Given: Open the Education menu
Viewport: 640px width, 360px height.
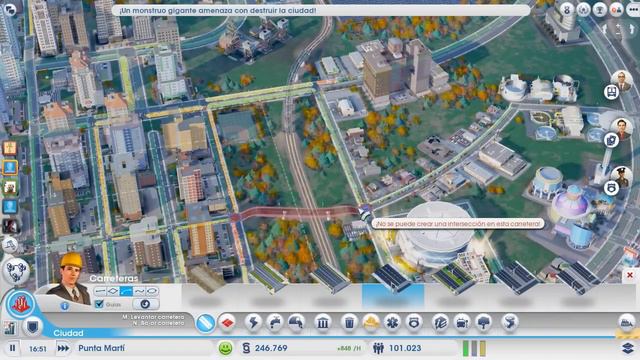Looking at the screenshot, I should (440, 322).
